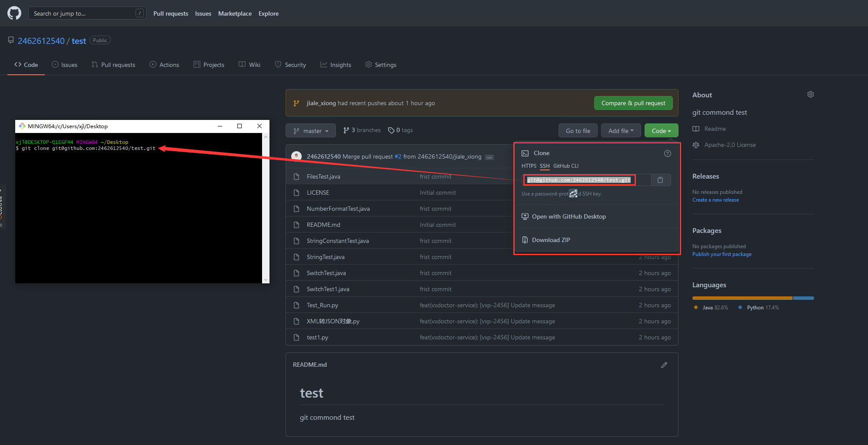The height and width of the screenshot is (445, 868).
Task: Copy the SSH clone URL via clipboard icon
Action: click(660, 180)
